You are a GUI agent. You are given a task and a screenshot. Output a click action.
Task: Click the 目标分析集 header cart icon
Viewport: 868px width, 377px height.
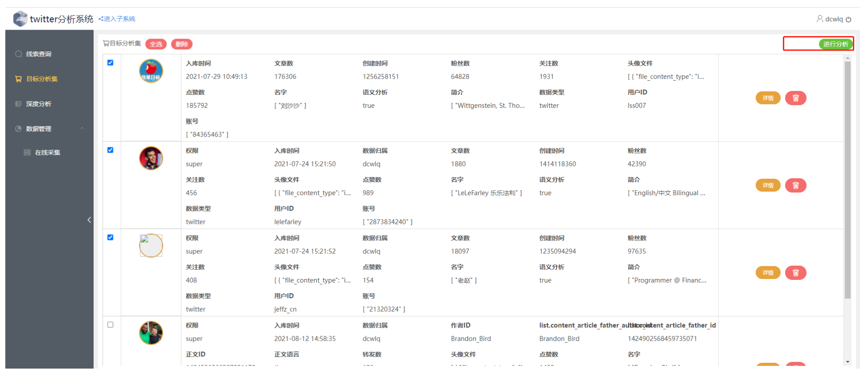pos(106,43)
